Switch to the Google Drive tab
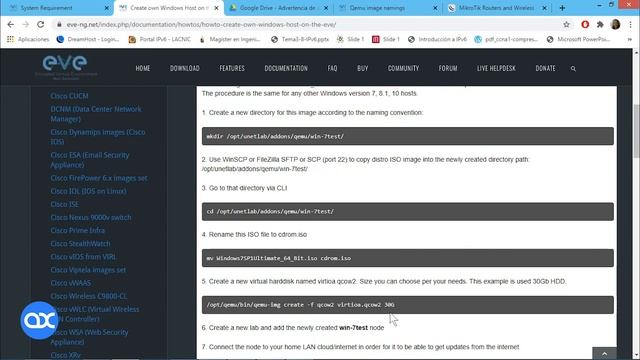Viewport: 640px width, 360px height. 278,8
